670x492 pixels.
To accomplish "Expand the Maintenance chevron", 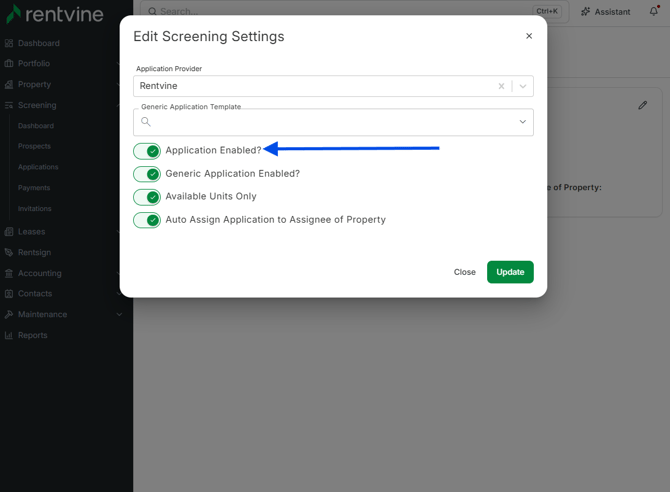I will click(x=119, y=315).
